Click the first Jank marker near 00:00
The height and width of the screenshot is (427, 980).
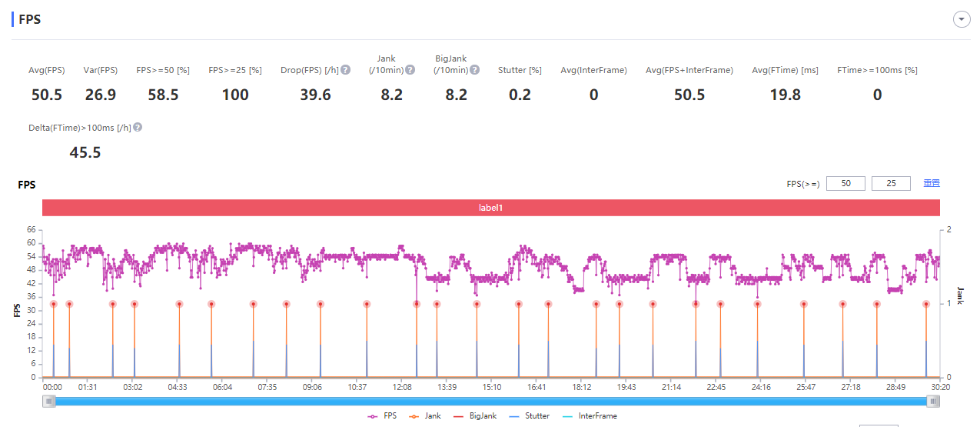click(54, 304)
